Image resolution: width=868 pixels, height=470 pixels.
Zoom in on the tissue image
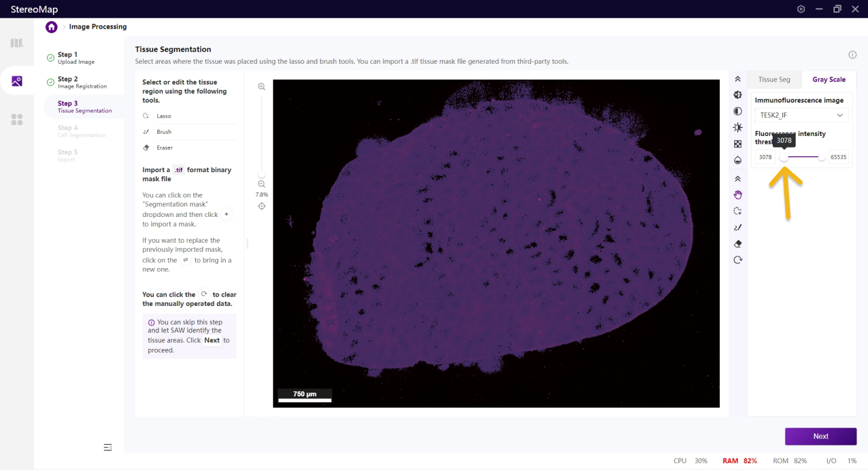point(262,87)
